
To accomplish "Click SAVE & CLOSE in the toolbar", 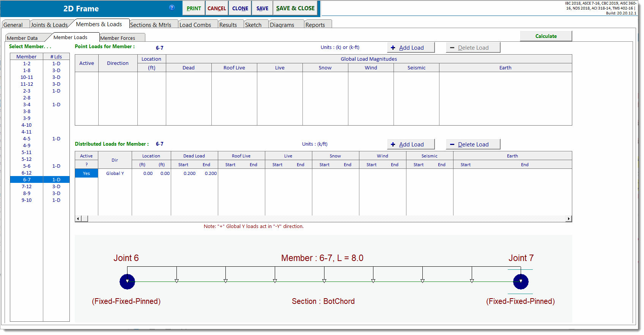I will (295, 8).
